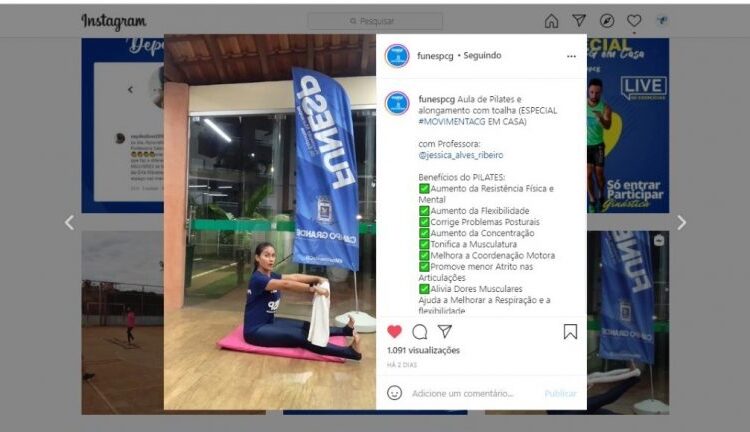Click the Publicar comment button

coord(560,393)
